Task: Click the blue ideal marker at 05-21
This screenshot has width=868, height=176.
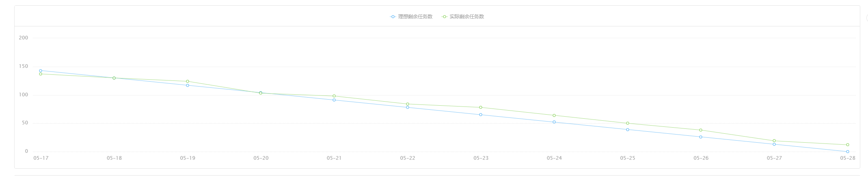Action: pos(334,100)
